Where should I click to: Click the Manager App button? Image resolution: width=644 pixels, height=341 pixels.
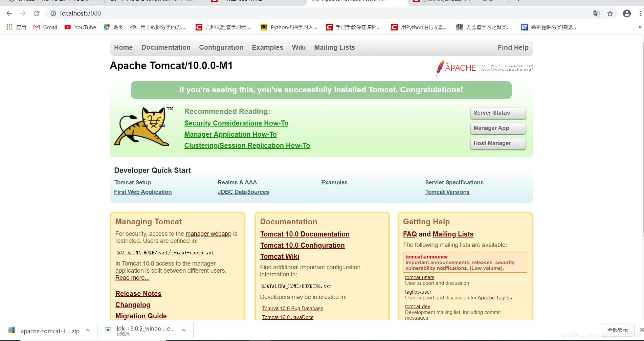[x=498, y=128]
